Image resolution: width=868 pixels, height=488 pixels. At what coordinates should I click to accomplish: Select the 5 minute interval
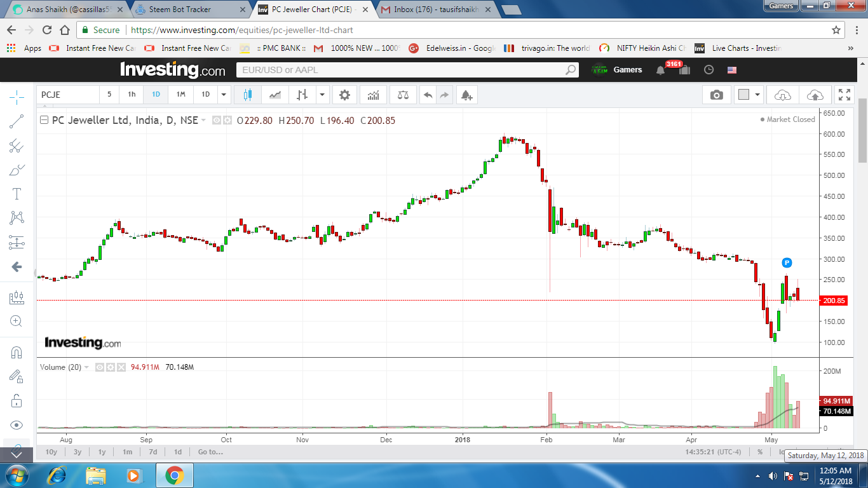[109, 95]
